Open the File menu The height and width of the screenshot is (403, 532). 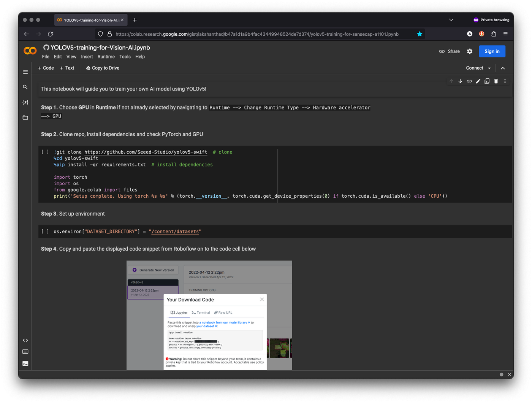(x=46, y=57)
